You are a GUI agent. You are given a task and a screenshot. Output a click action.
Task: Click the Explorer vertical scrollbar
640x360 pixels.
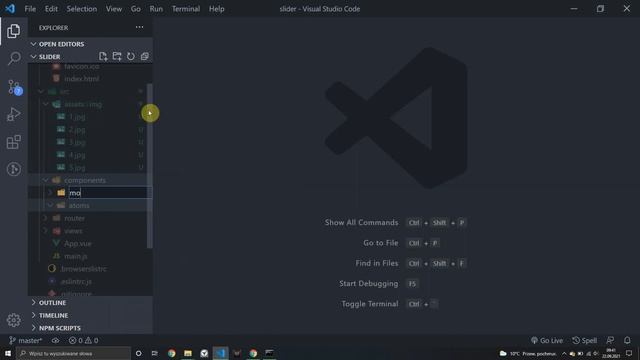click(149, 165)
